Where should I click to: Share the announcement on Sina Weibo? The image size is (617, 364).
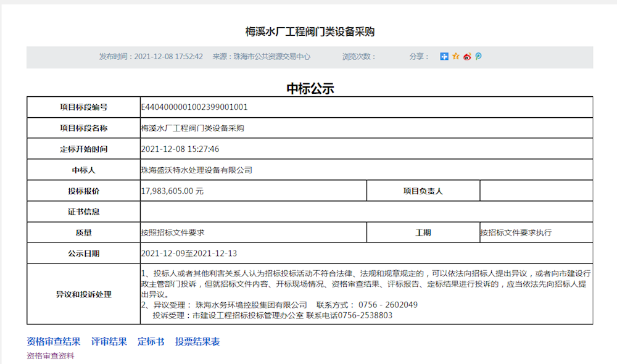[467, 56]
